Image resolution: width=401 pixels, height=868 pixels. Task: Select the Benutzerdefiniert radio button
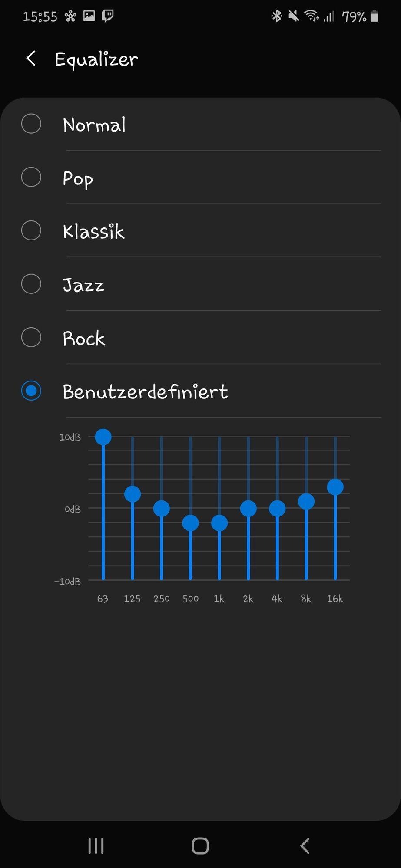point(31,391)
